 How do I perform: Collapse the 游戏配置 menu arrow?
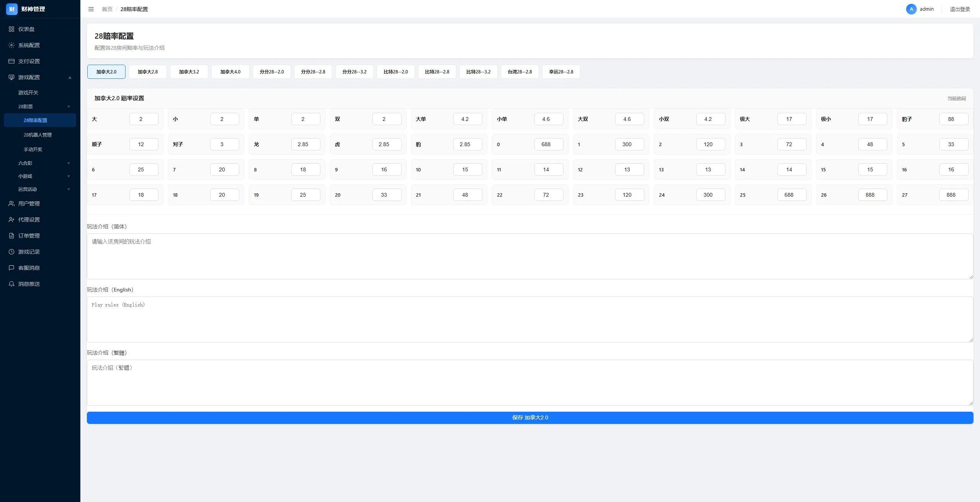[x=70, y=77]
